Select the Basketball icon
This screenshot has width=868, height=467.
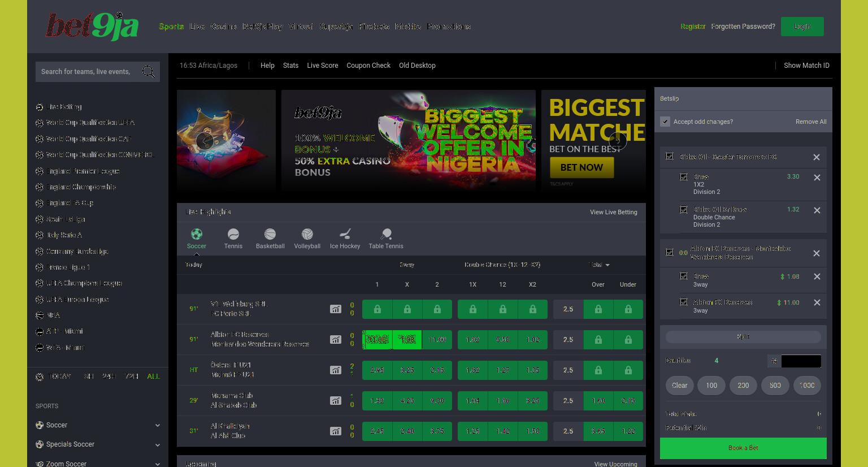(x=270, y=234)
